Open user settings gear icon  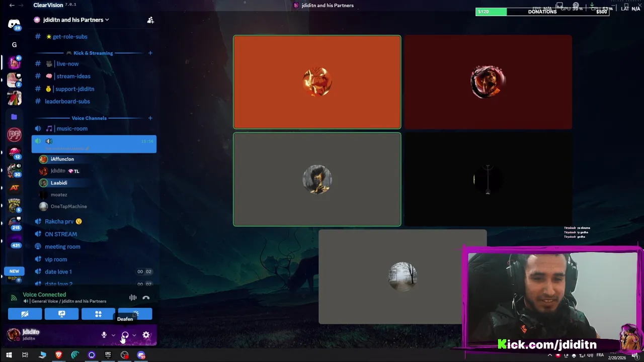(x=146, y=335)
